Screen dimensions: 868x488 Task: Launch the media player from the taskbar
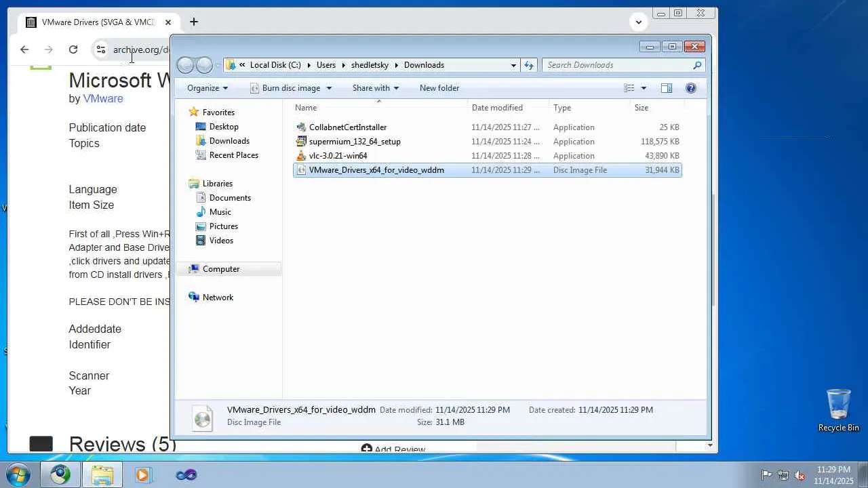pyautogui.click(x=143, y=474)
